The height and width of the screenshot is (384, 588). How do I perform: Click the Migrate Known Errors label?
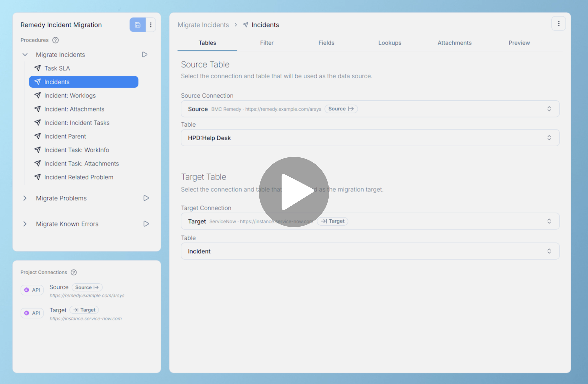[67, 224]
